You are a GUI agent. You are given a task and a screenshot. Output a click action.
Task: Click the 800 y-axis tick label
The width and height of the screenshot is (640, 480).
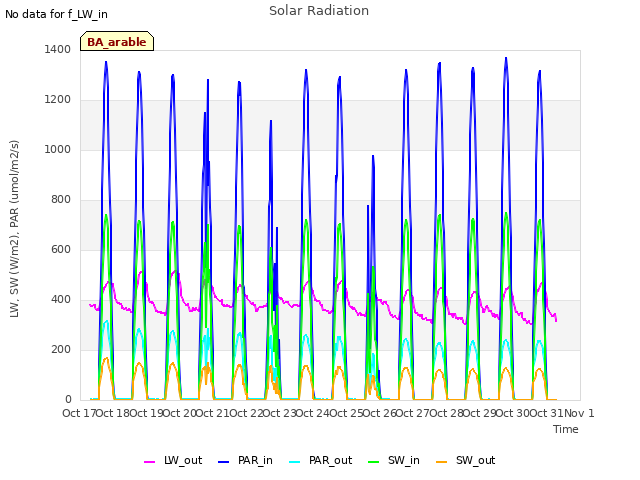(x=61, y=199)
